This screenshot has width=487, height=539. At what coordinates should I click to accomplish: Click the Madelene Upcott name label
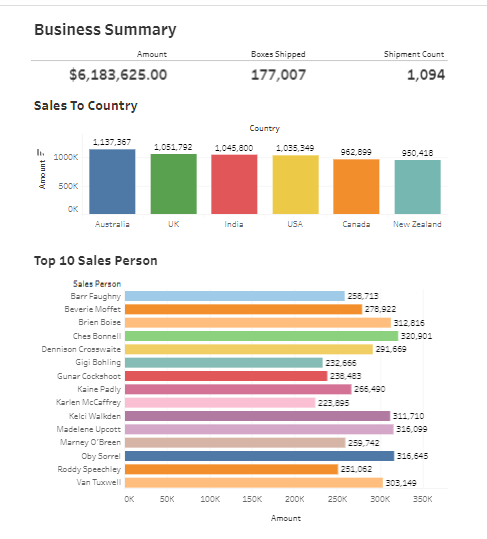pos(89,429)
